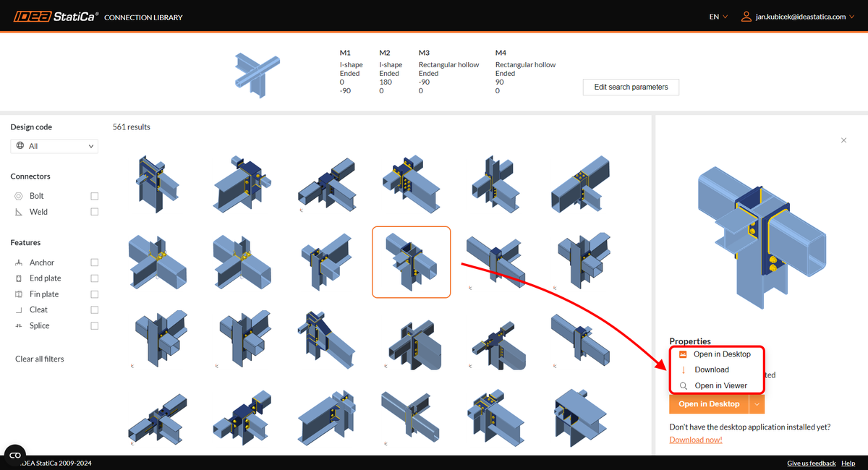Open the Design code dropdown set to All
Viewport: 868px width, 470px height.
(x=54, y=145)
